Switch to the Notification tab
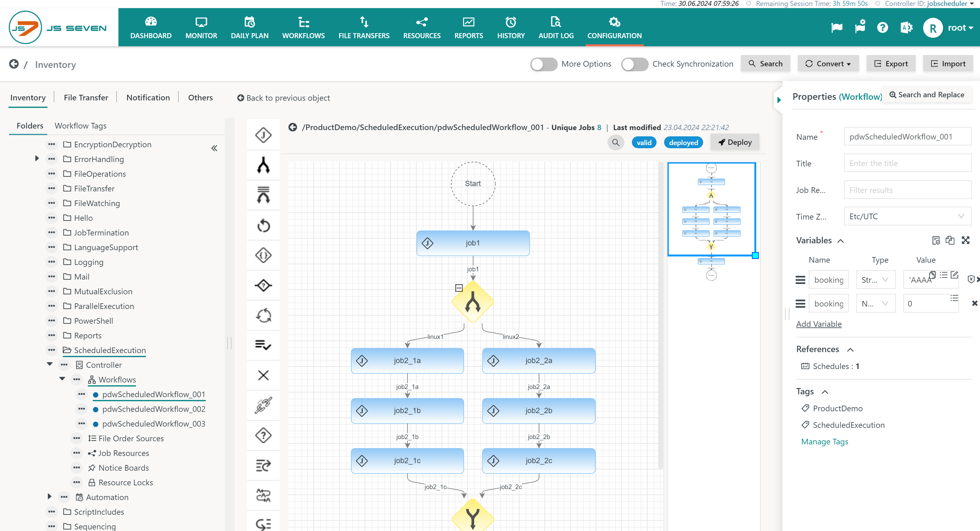This screenshot has width=980, height=531. [148, 98]
